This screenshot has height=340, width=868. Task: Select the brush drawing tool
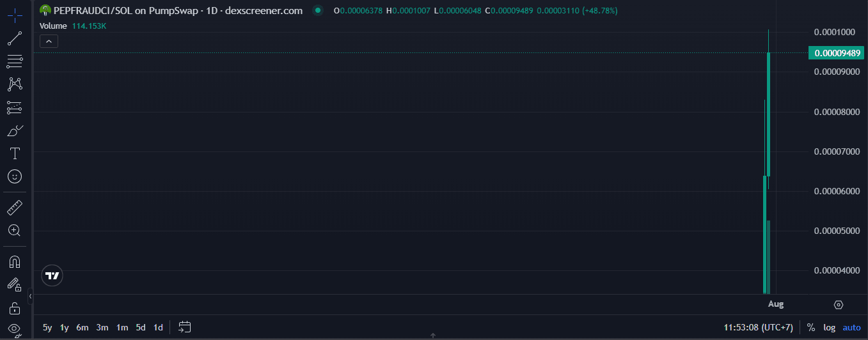point(15,131)
